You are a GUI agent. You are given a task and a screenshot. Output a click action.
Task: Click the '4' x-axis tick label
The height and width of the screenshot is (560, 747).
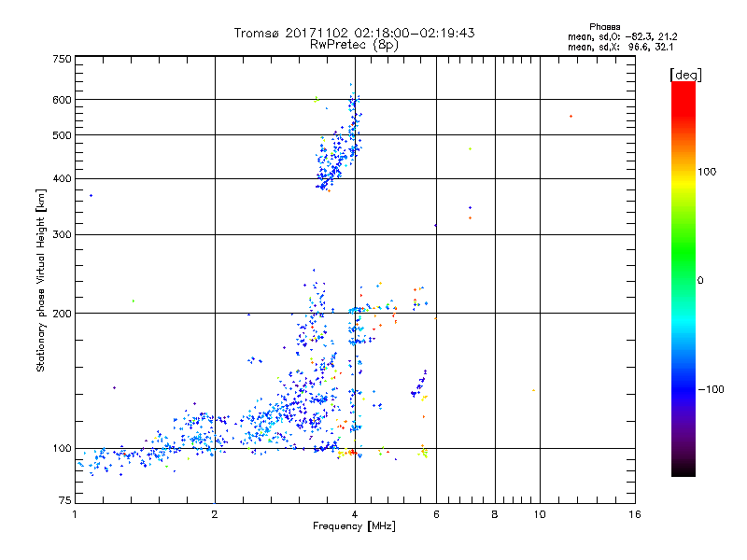tap(355, 514)
